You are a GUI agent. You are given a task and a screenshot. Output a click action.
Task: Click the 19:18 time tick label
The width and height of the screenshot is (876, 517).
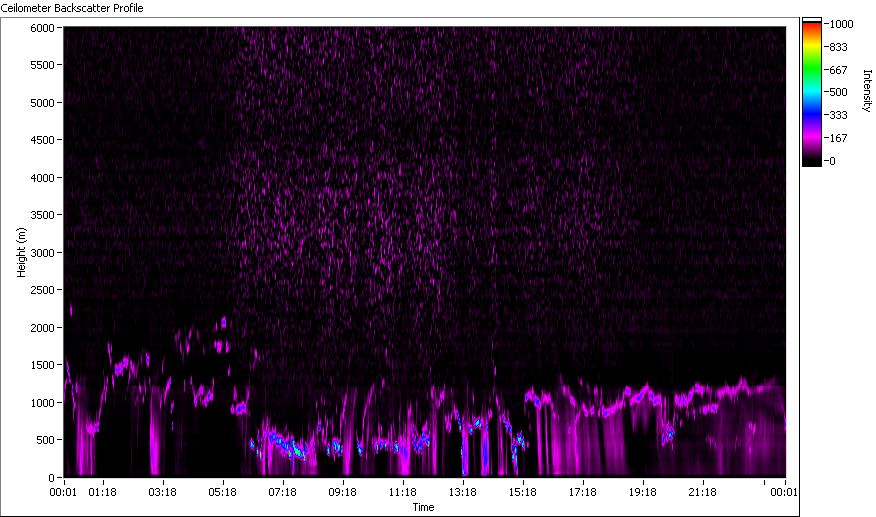click(643, 492)
